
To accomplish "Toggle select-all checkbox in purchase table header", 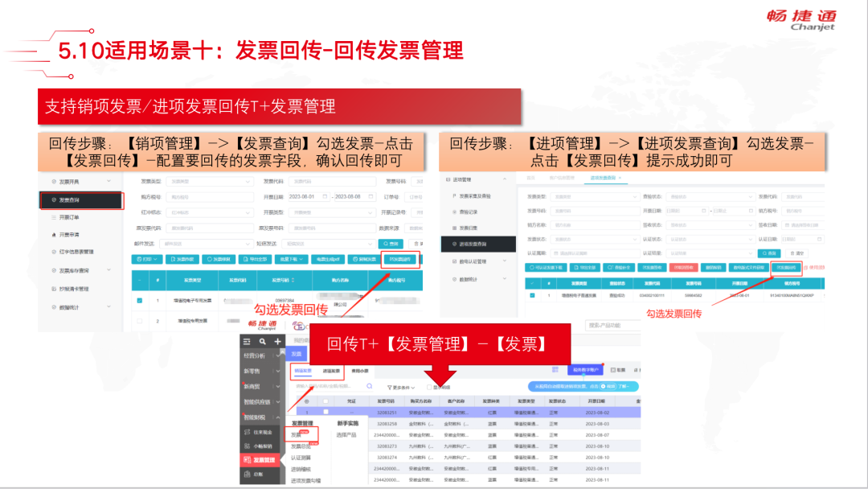I will click(x=532, y=283).
